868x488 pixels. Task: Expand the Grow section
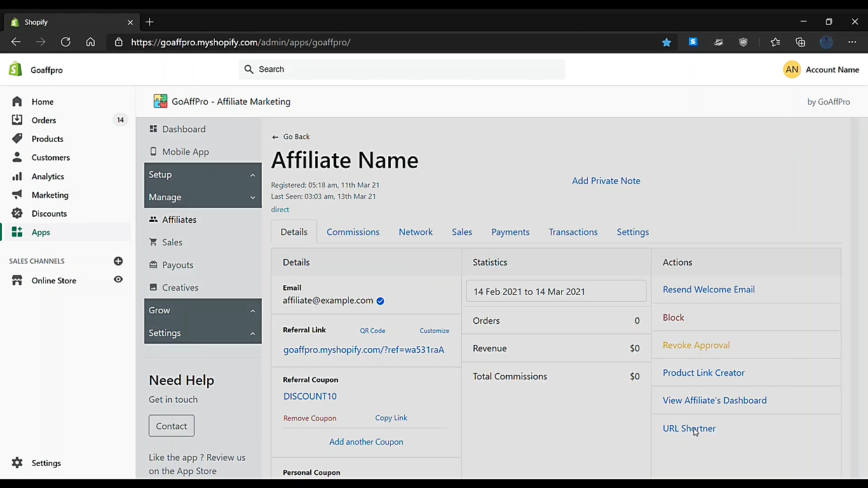click(x=203, y=310)
